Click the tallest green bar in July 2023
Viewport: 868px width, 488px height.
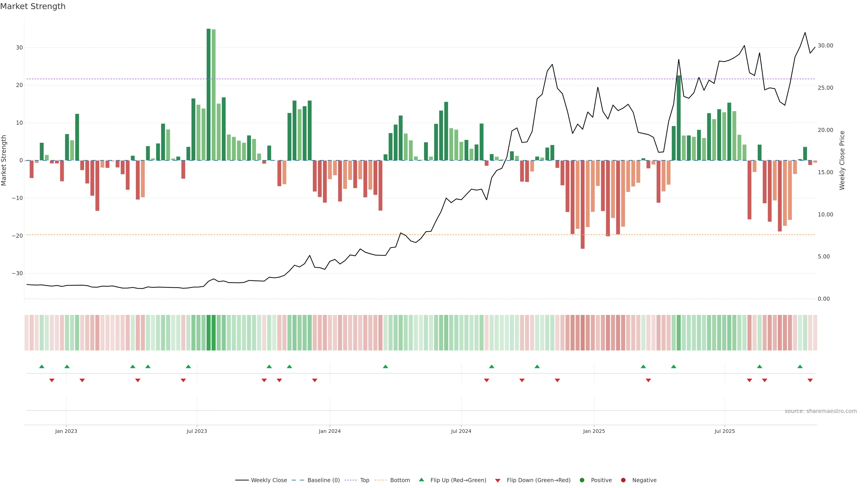[x=209, y=94]
